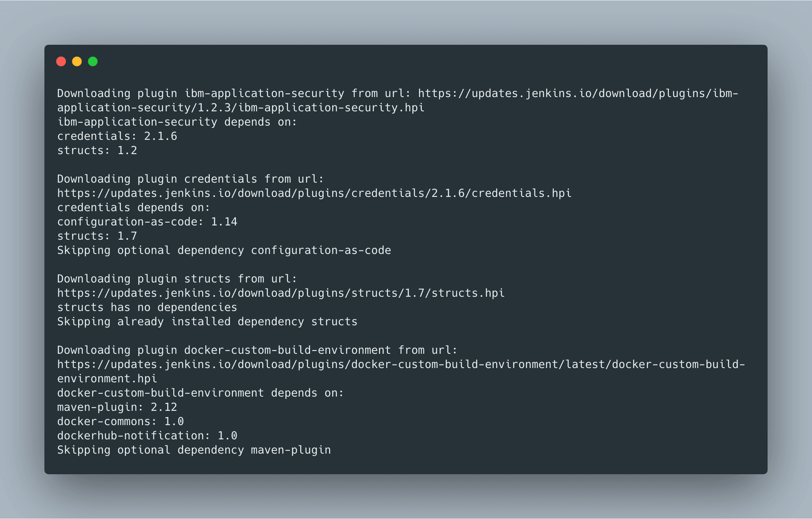The height and width of the screenshot is (519, 812).
Task: Open the structs.hpi download URL
Action: [281, 293]
